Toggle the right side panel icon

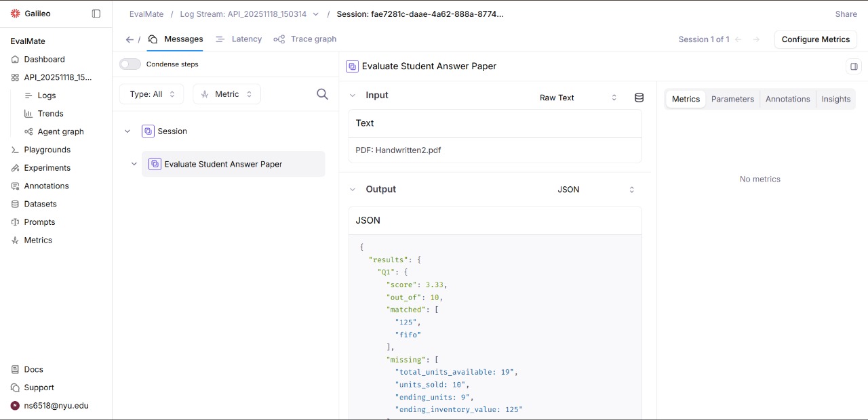[854, 66]
